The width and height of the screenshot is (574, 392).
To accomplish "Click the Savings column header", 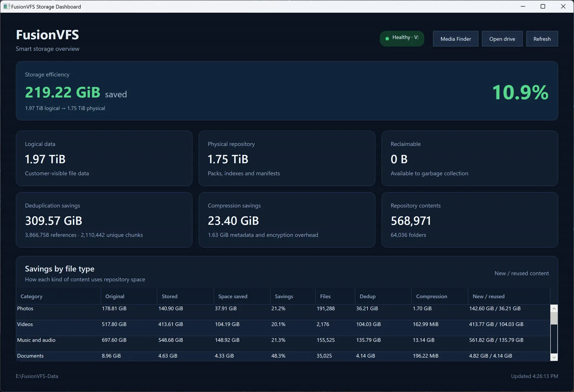I will click(x=293, y=296).
